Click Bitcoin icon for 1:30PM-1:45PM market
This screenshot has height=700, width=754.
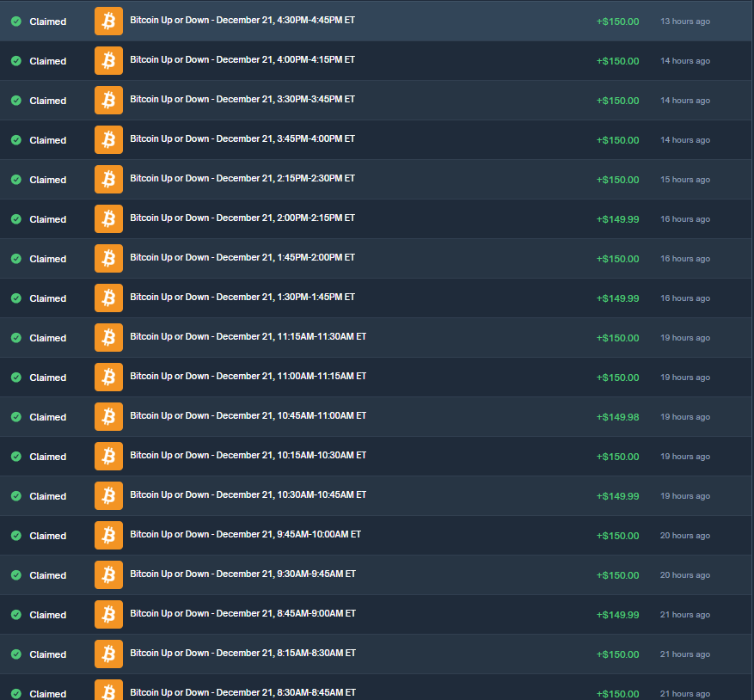click(x=108, y=298)
